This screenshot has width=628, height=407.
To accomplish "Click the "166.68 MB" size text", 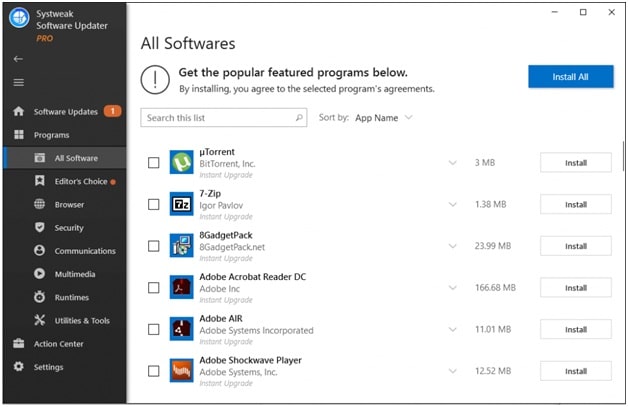I will 495,288.
